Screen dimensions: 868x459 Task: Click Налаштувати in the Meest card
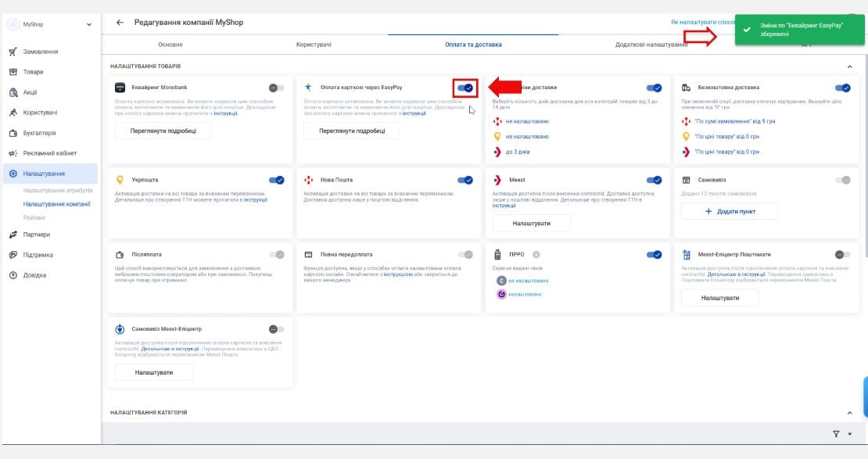(532, 223)
